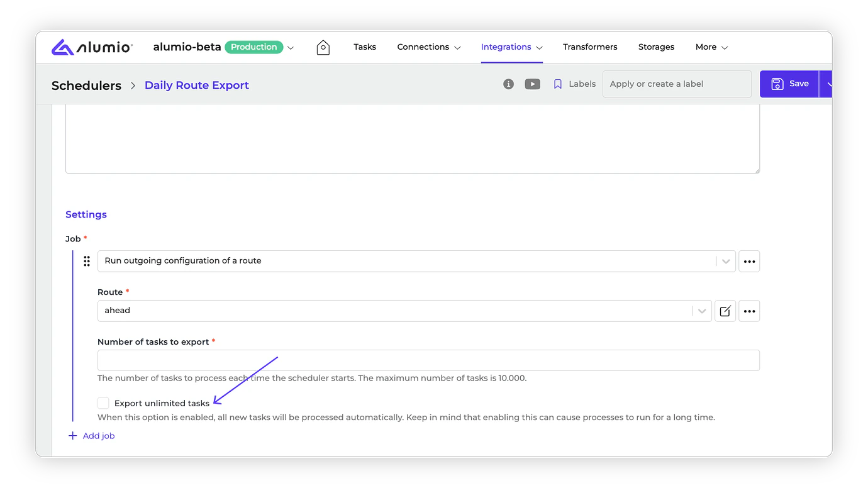
Task: Open the three-dots menu for Route
Action: coord(749,311)
